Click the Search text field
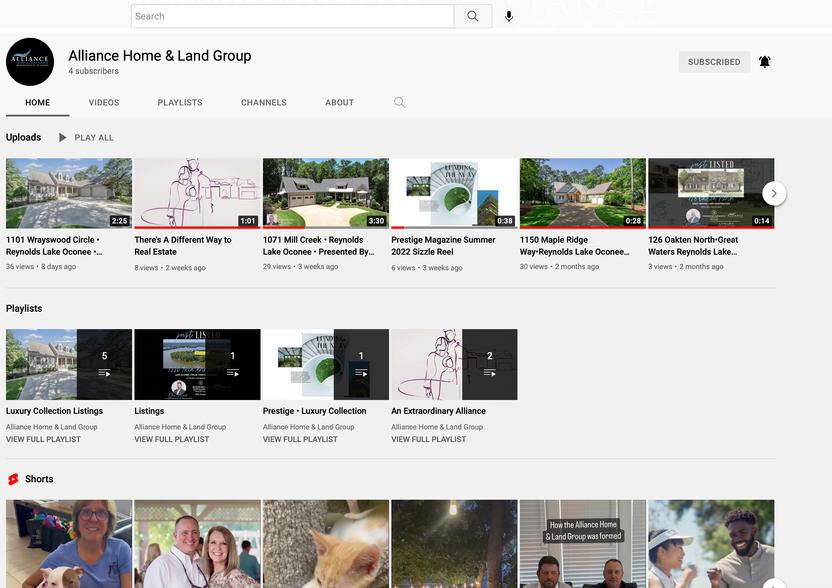 pos(292,16)
